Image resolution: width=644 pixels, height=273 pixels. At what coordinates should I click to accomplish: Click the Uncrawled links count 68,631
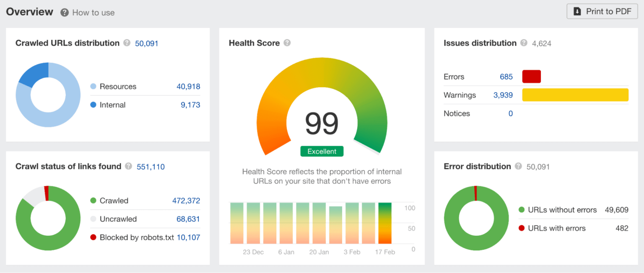point(188,219)
